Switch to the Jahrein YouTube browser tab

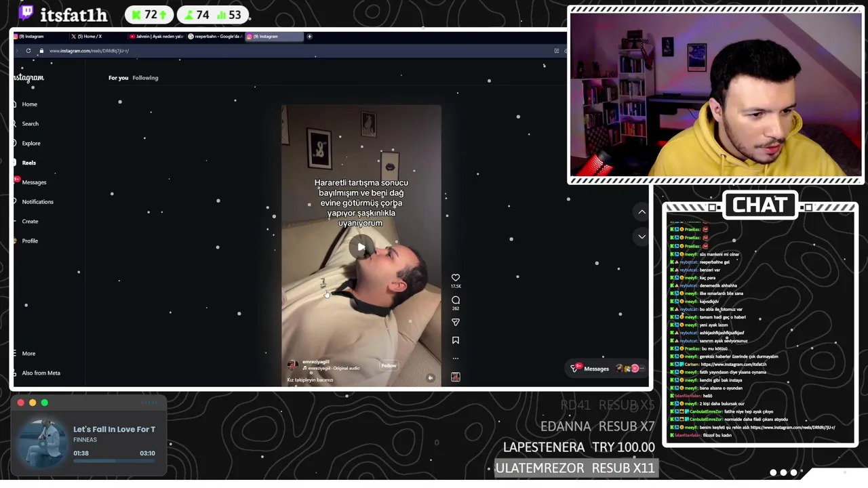(x=157, y=37)
